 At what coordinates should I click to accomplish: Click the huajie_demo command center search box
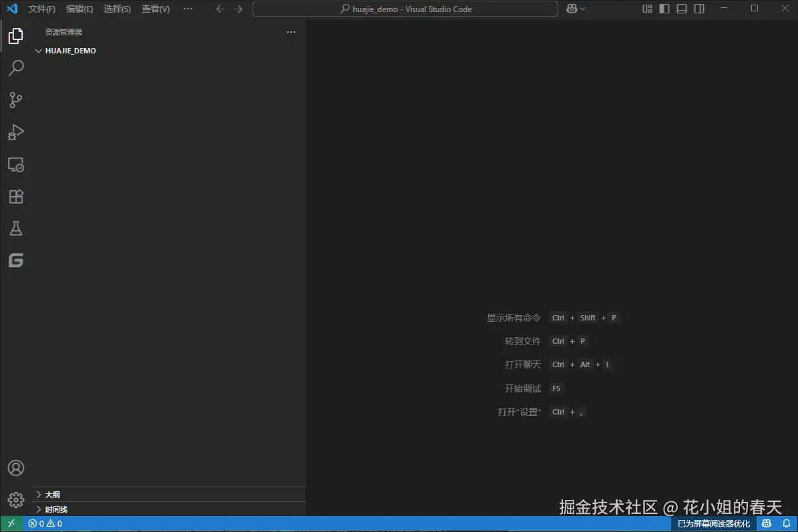[x=405, y=9]
